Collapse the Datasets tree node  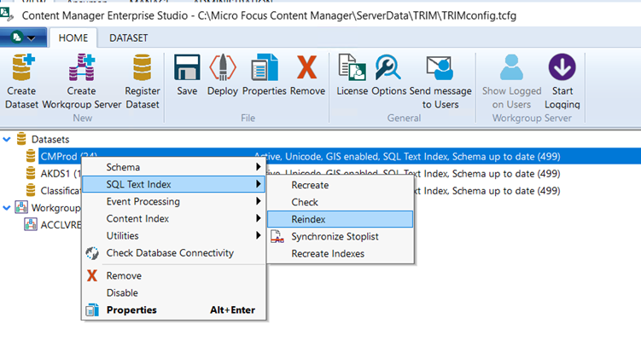click(x=7, y=140)
